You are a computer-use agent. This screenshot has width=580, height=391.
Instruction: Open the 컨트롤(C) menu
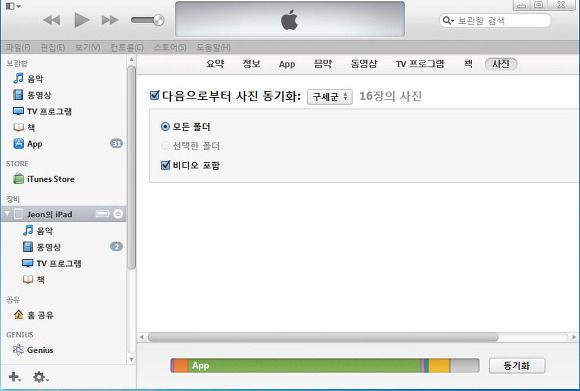127,47
